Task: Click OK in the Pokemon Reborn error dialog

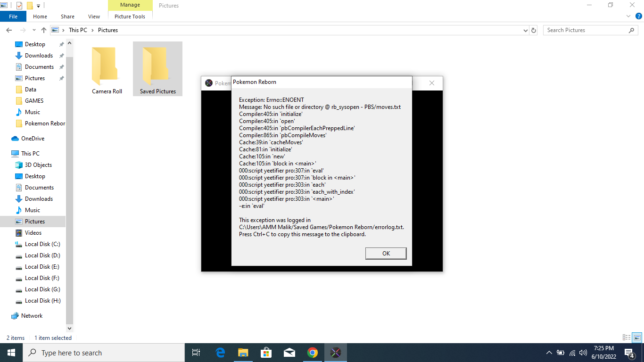Action: 386,253
